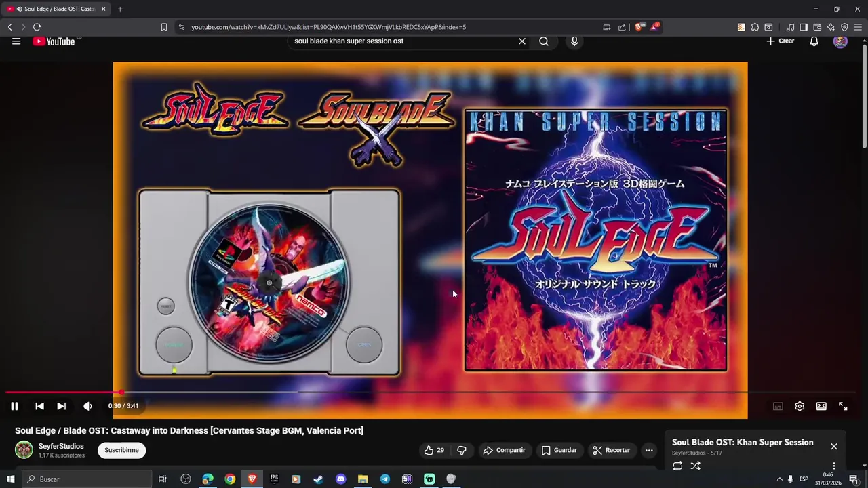
Task: Click the share page icon in address bar
Action: click(x=622, y=27)
